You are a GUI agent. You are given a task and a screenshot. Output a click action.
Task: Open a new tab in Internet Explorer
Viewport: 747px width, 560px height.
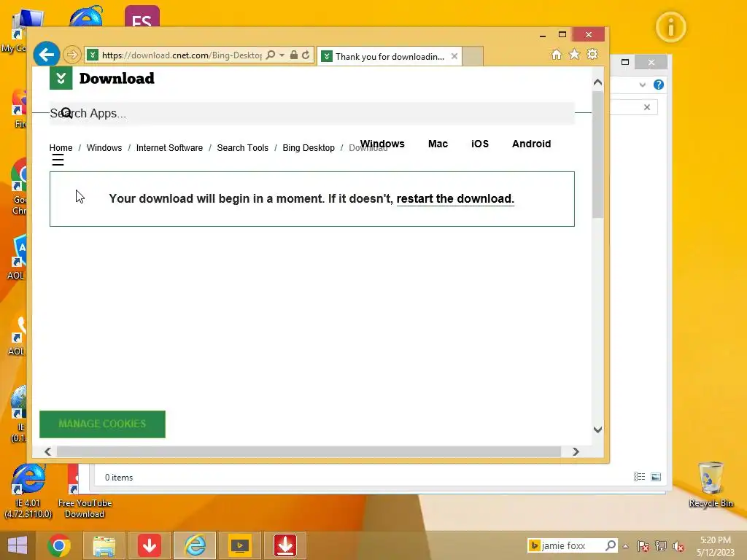pos(473,56)
